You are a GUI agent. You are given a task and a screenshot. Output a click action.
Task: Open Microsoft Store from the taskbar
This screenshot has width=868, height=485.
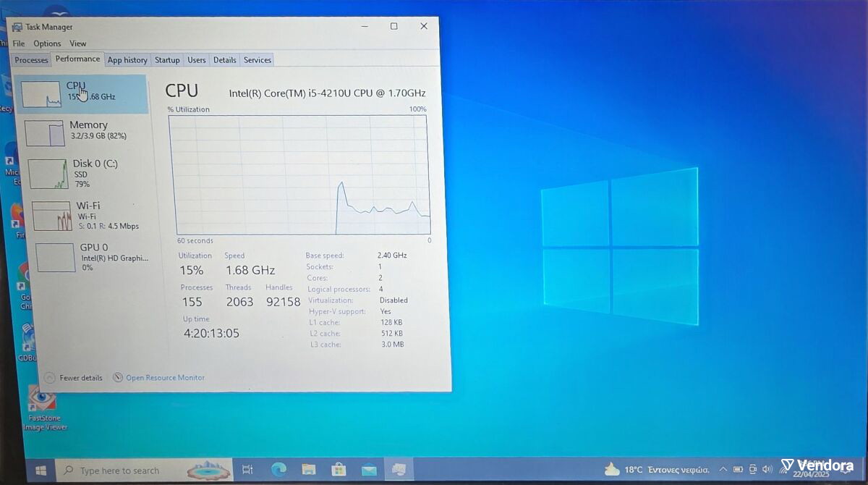click(x=339, y=470)
